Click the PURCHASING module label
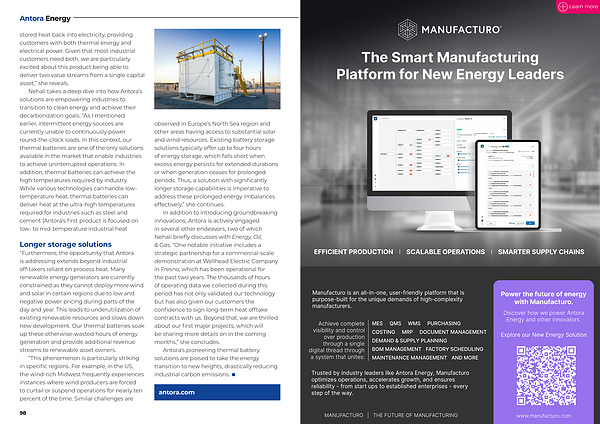 (444, 323)
